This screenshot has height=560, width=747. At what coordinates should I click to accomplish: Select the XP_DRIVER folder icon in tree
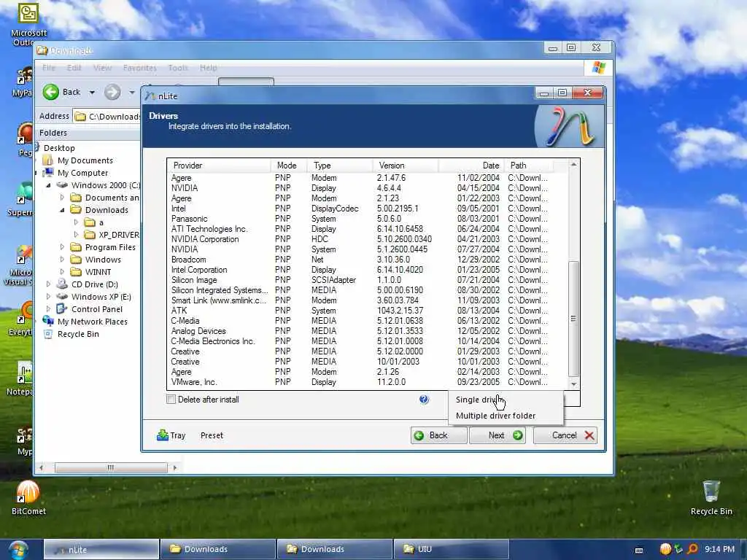coord(90,234)
